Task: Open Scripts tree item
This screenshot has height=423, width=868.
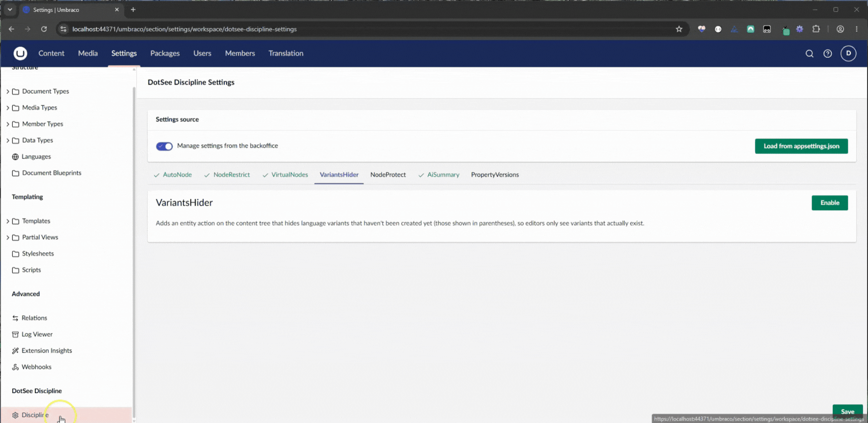Action: 31,270
